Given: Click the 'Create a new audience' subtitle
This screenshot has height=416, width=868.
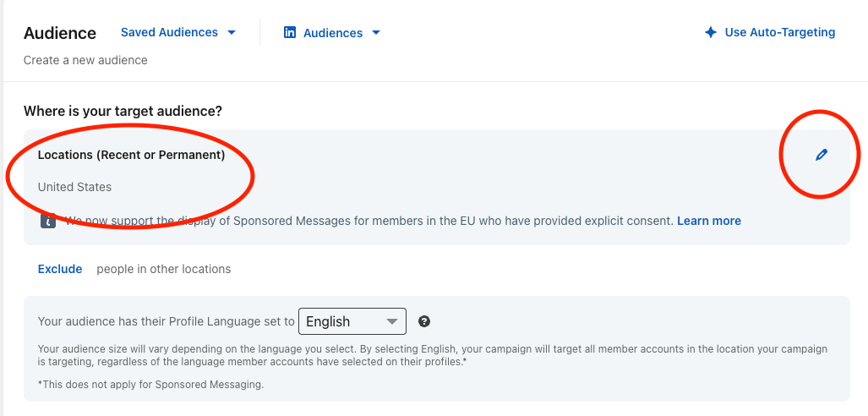Looking at the screenshot, I should 85,60.
